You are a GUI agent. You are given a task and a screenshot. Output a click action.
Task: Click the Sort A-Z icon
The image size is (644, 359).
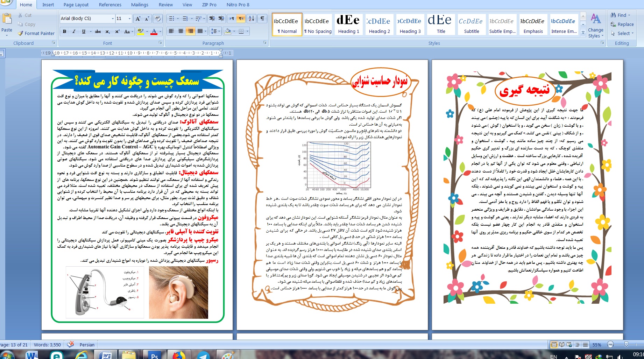tap(251, 19)
